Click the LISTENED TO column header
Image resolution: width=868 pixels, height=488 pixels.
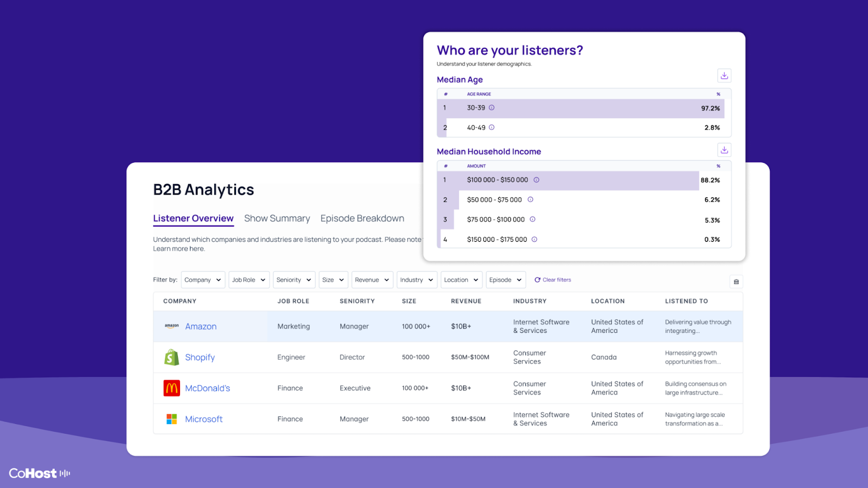pos(686,301)
